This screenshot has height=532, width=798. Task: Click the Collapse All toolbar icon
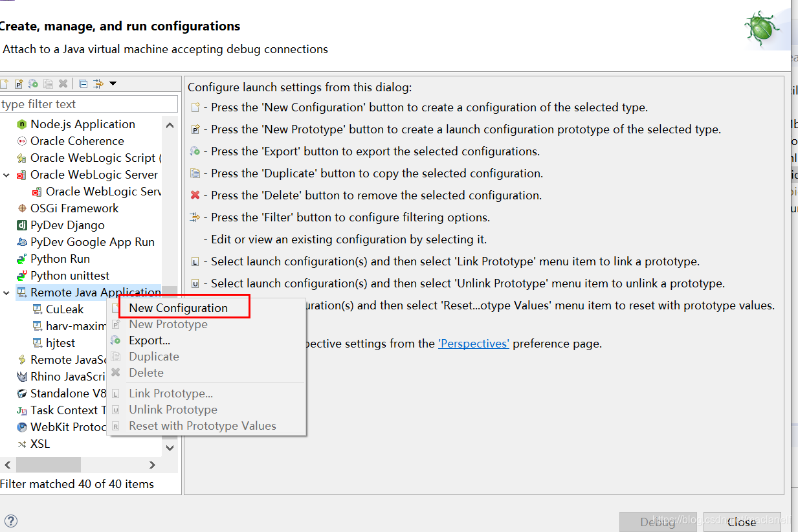[83, 83]
